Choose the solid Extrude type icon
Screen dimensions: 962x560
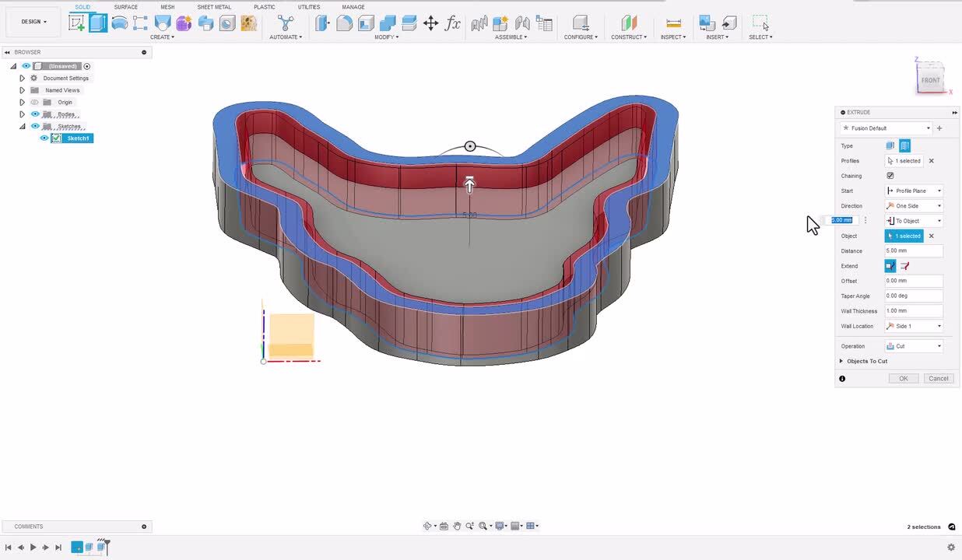pyautogui.click(x=890, y=145)
